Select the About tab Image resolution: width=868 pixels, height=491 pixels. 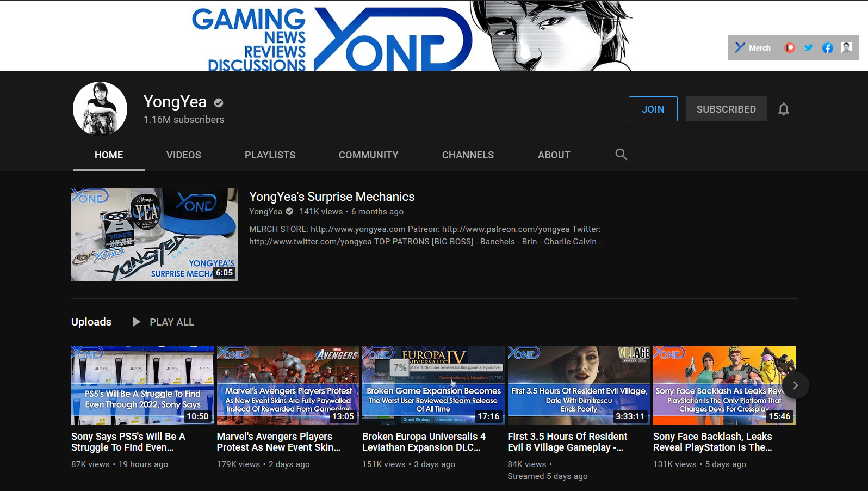[554, 155]
